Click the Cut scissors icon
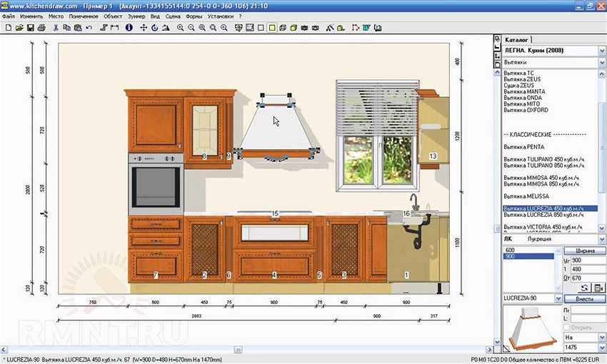Screen dimensions: 607x364 (56, 27)
